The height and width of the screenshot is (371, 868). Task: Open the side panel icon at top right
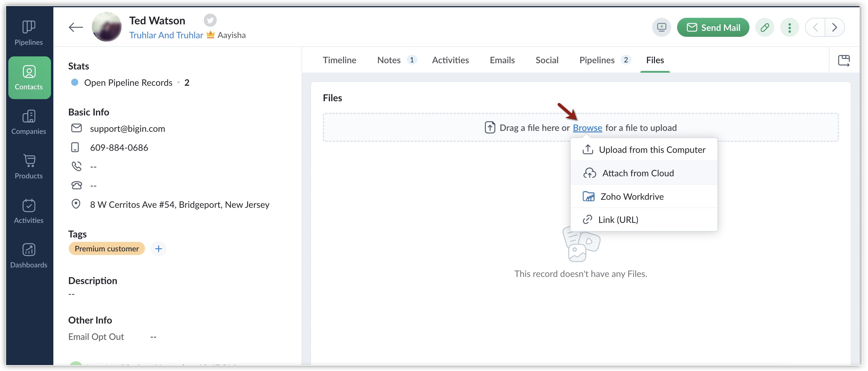coord(844,60)
